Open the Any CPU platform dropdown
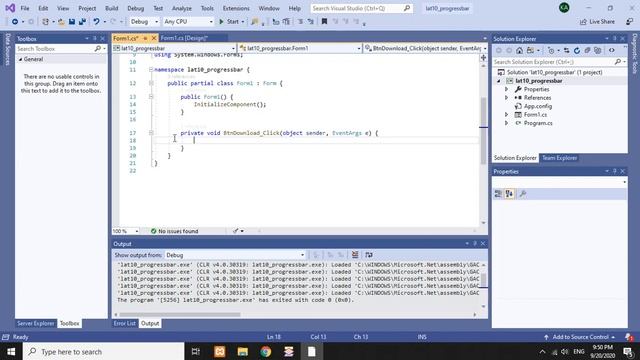This screenshot has height=360, width=640. coord(188,22)
